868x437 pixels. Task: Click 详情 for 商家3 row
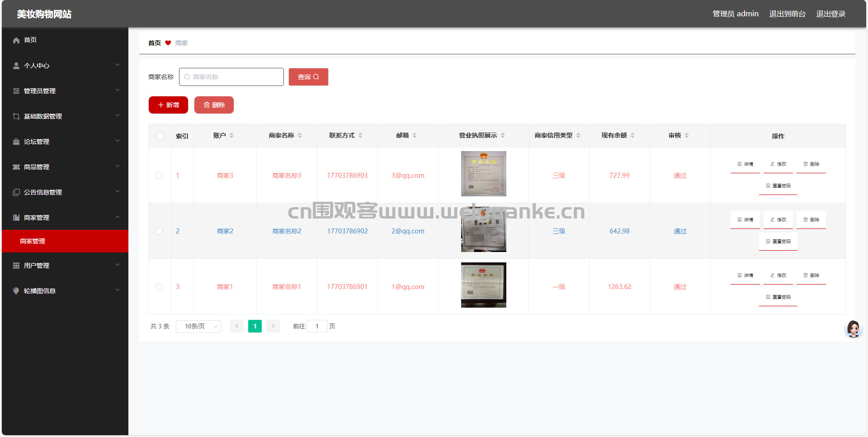point(745,164)
